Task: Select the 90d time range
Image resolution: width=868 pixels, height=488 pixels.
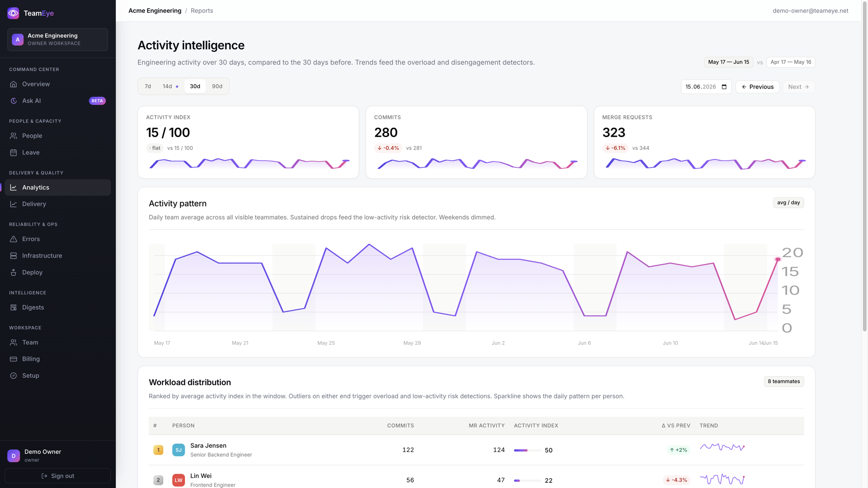Action: tap(217, 86)
